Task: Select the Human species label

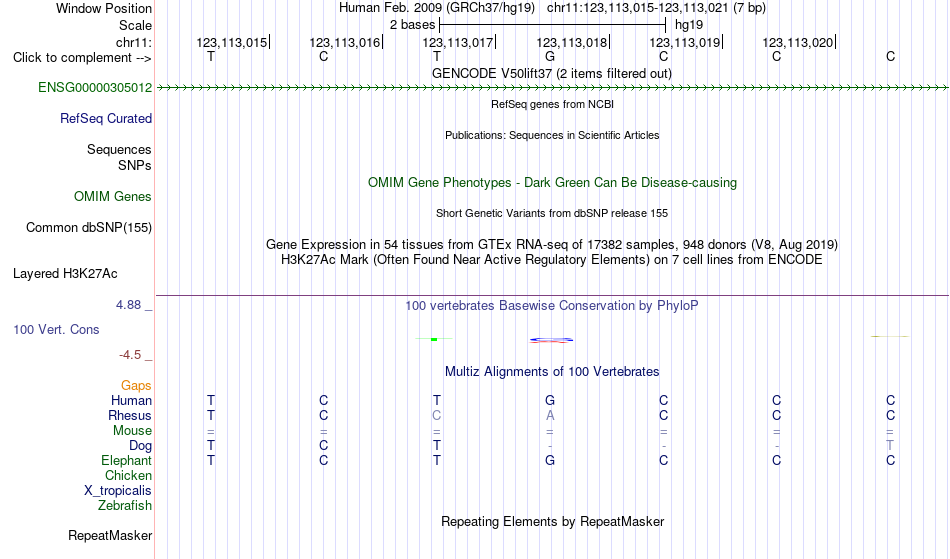Action: (x=131, y=400)
